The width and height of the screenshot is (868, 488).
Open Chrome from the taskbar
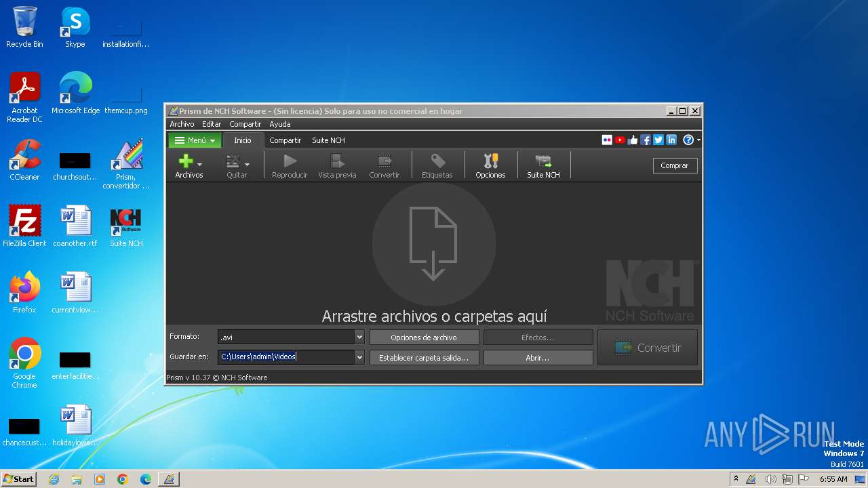(x=123, y=479)
